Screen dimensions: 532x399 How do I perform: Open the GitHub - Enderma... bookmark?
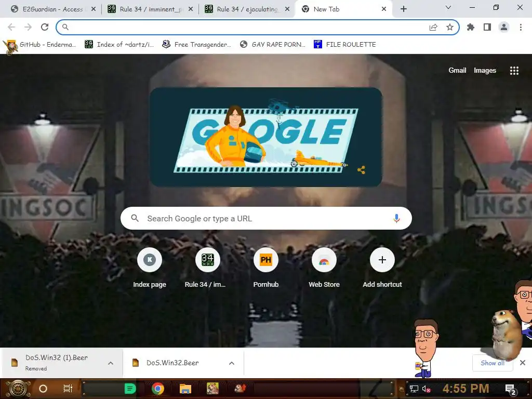coord(42,45)
